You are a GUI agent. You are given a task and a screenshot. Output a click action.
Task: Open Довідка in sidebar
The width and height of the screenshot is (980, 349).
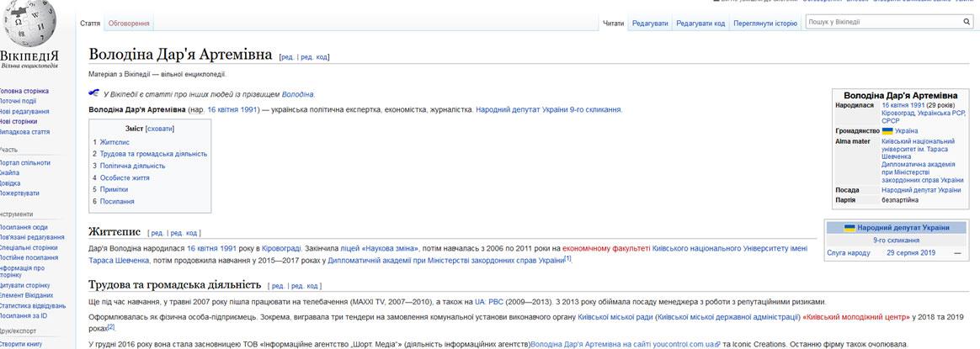(10, 183)
